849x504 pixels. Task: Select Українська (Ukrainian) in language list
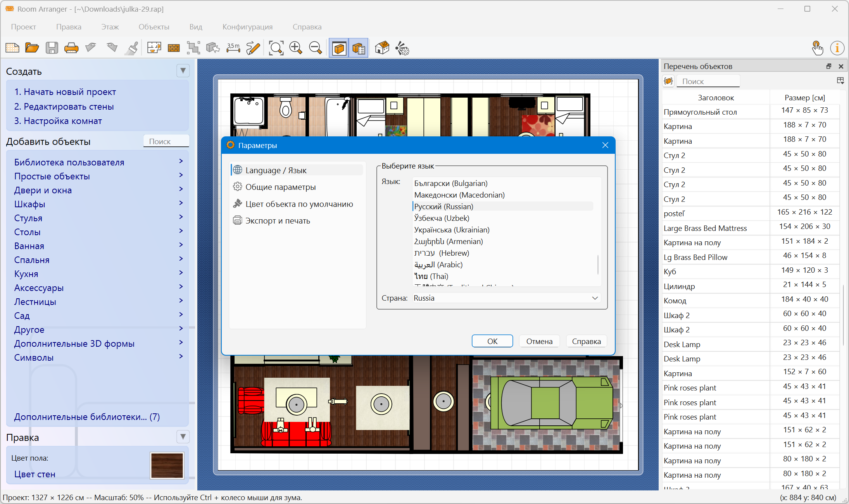click(x=452, y=230)
